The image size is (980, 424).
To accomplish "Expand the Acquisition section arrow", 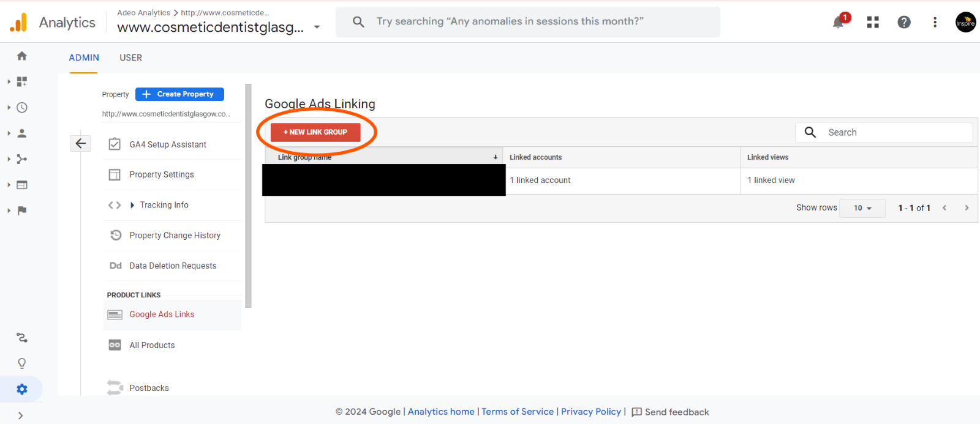I will (9, 159).
